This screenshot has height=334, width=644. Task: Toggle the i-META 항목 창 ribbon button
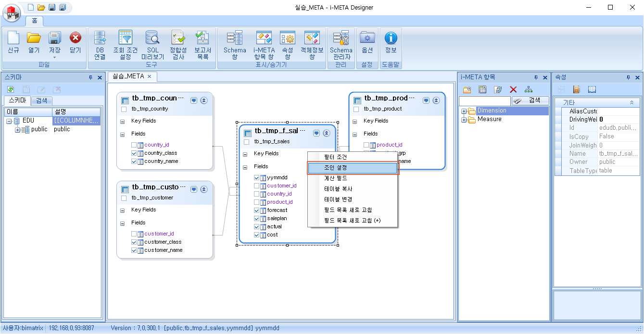coord(264,45)
